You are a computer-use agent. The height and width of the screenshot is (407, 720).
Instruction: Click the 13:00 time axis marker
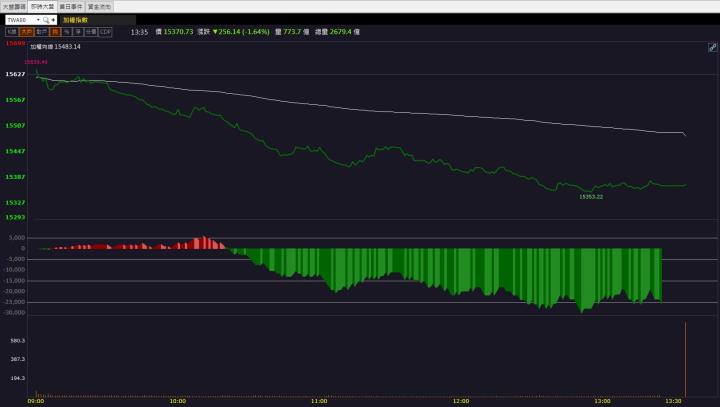(602, 401)
